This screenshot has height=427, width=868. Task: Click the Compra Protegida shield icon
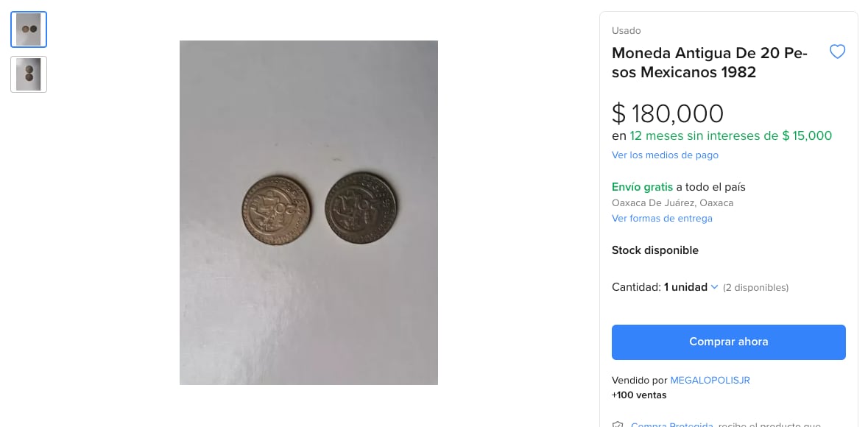618,425
